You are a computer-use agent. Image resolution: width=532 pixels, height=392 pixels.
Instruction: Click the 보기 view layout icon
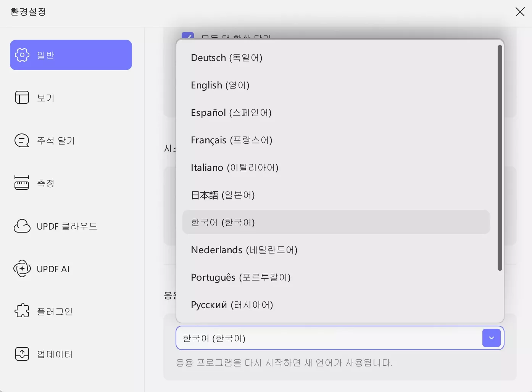tap(22, 97)
